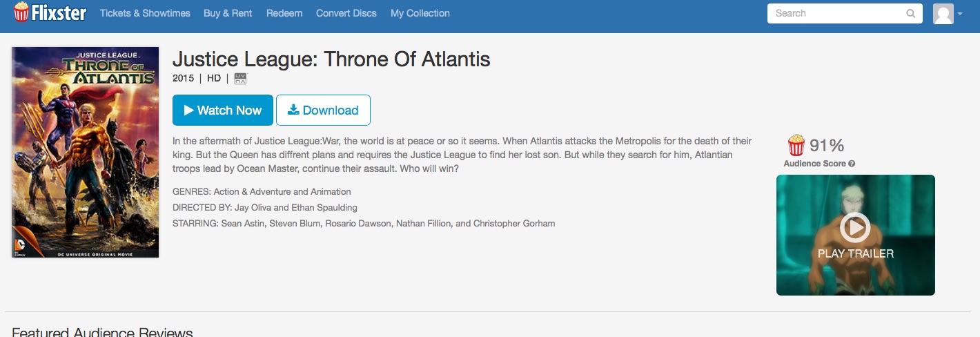
Task: Go to the Redeem page
Action: pyautogui.click(x=284, y=13)
